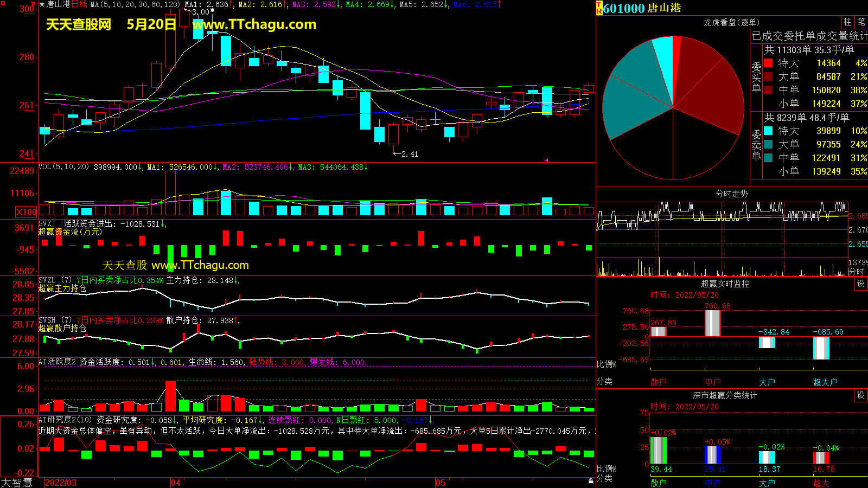Click the X100 volume multiplier box

(27, 212)
